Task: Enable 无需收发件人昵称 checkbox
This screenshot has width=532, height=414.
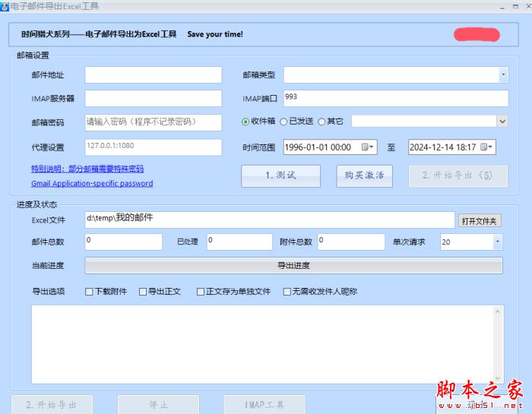Action: tap(287, 292)
